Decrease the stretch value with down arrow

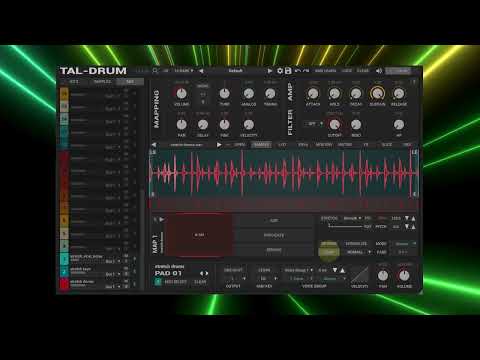click(x=407, y=218)
